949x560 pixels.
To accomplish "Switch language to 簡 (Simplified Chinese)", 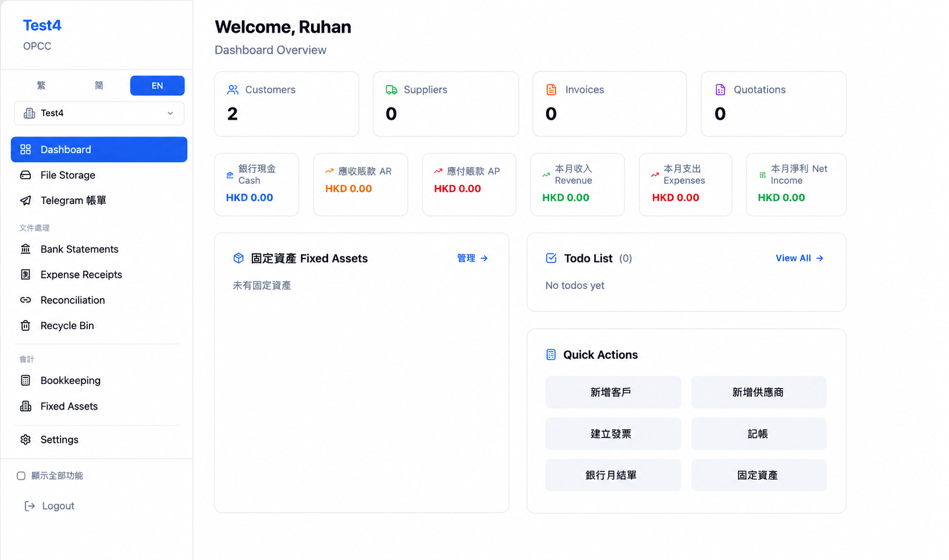I will click(99, 85).
